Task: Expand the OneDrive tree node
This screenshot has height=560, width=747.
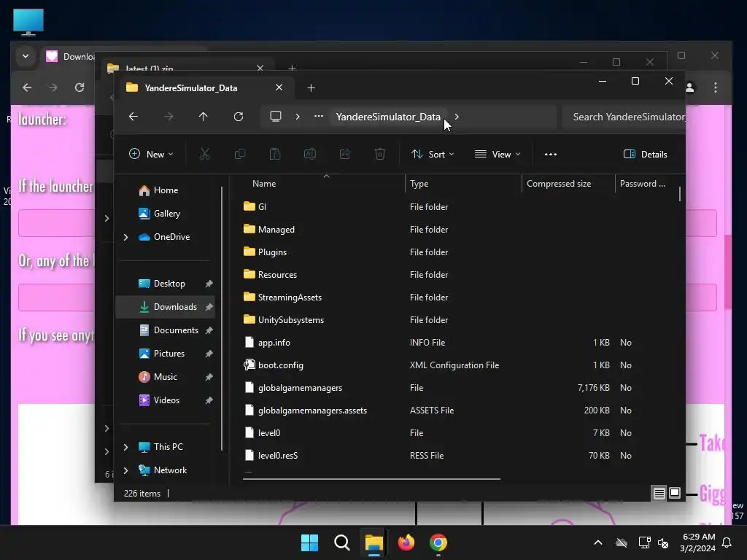Action: click(x=125, y=237)
